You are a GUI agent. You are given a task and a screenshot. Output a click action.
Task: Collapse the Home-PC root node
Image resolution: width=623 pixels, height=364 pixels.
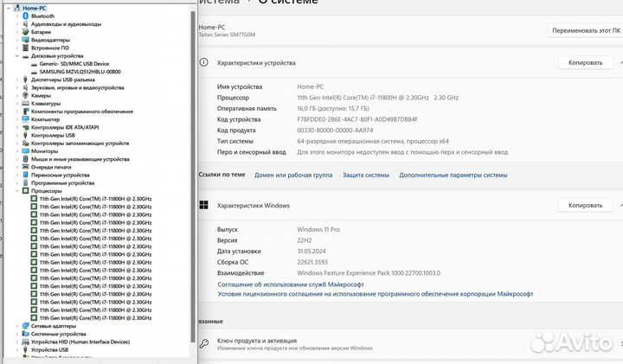9,8
